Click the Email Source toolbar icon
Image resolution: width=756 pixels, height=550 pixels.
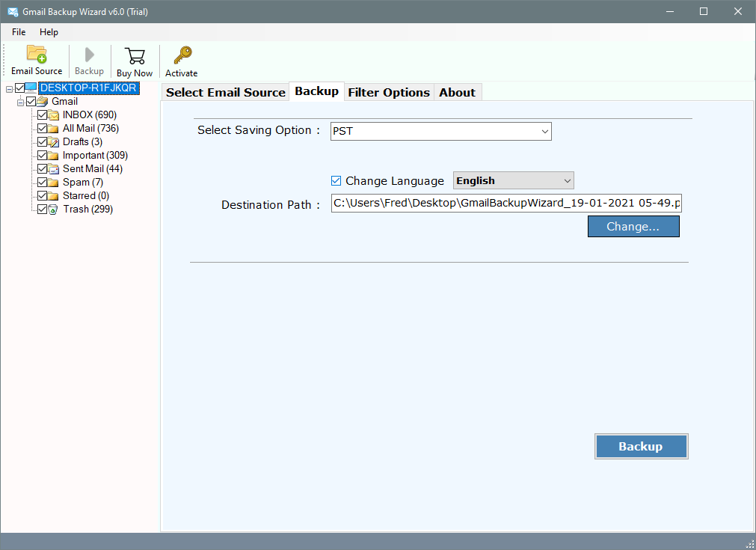click(x=37, y=55)
